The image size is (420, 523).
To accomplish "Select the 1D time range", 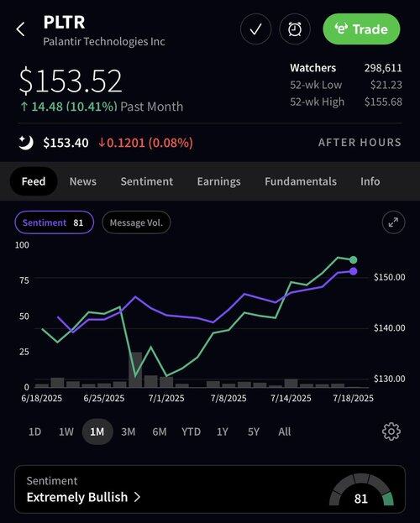I will click(34, 431).
